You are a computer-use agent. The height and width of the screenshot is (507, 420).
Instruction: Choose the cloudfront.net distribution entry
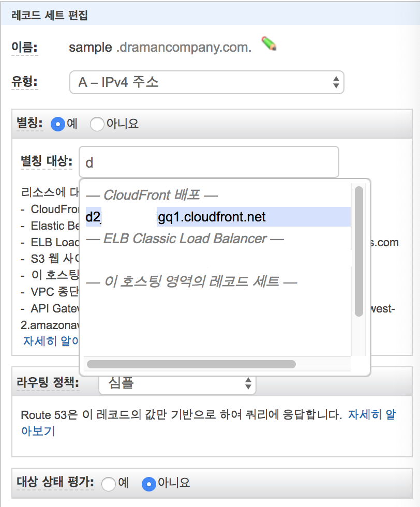click(218, 217)
